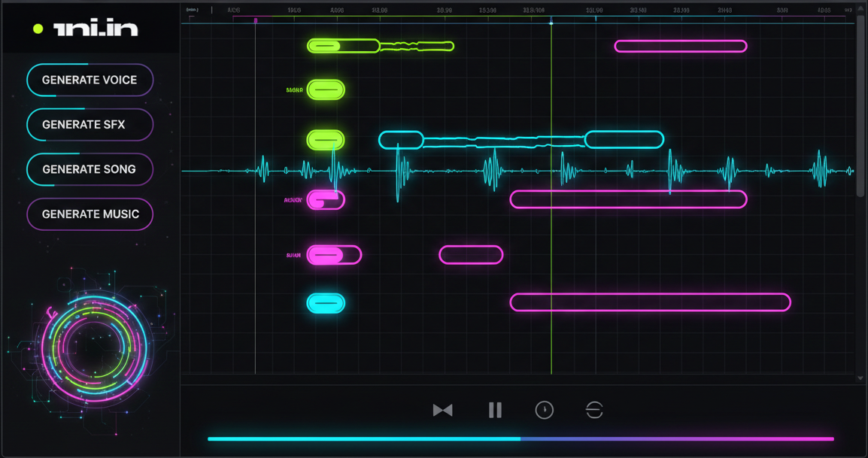Pause playback using the pause icon
The height and width of the screenshot is (458, 868).
click(495, 410)
